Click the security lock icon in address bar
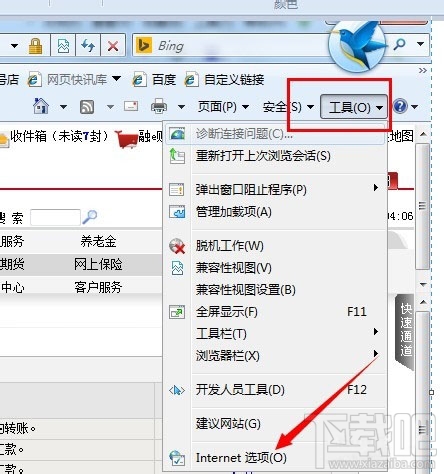The image size is (444, 474). coord(35,45)
